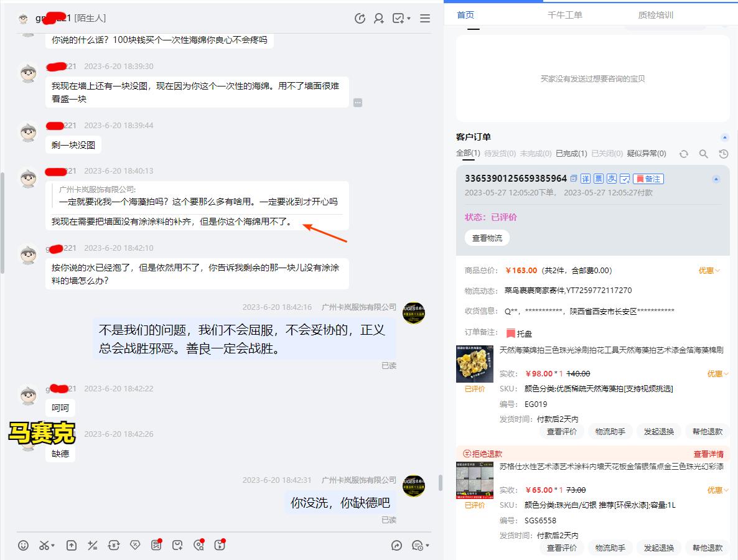Open the chat hamburger menu
The image size is (738, 560).
[425, 19]
